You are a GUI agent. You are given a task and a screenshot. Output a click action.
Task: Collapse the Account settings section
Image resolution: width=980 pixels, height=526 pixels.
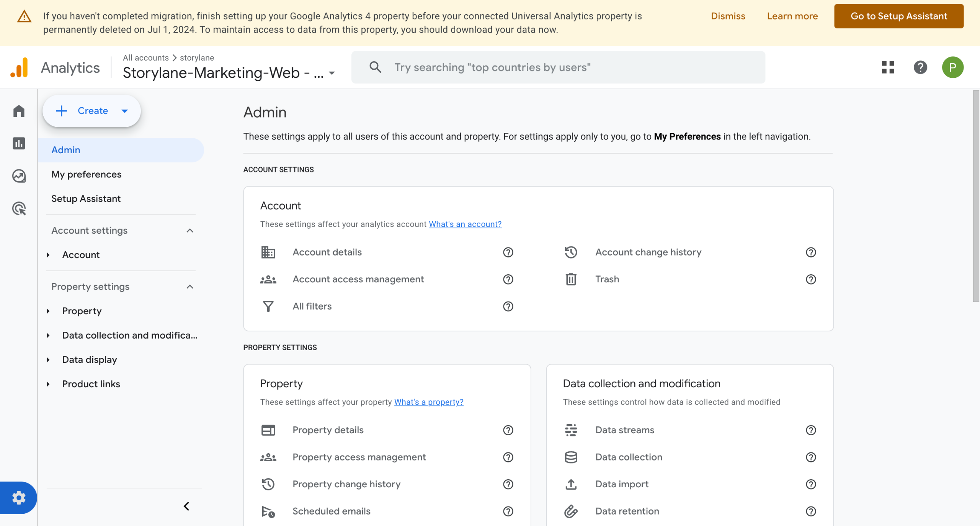pyautogui.click(x=189, y=231)
